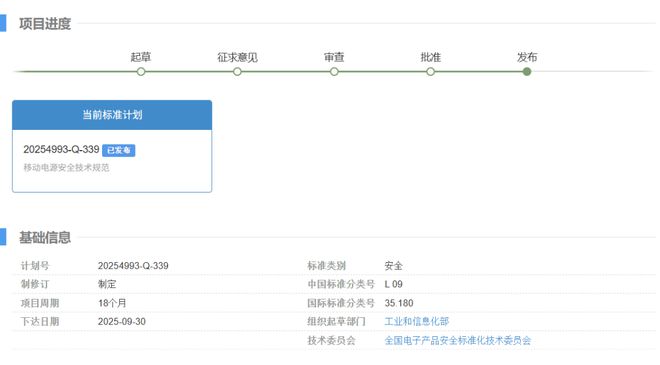Open the 工业和信息化部 link
This screenshot has width=660, height=365.
pos(417,322)
